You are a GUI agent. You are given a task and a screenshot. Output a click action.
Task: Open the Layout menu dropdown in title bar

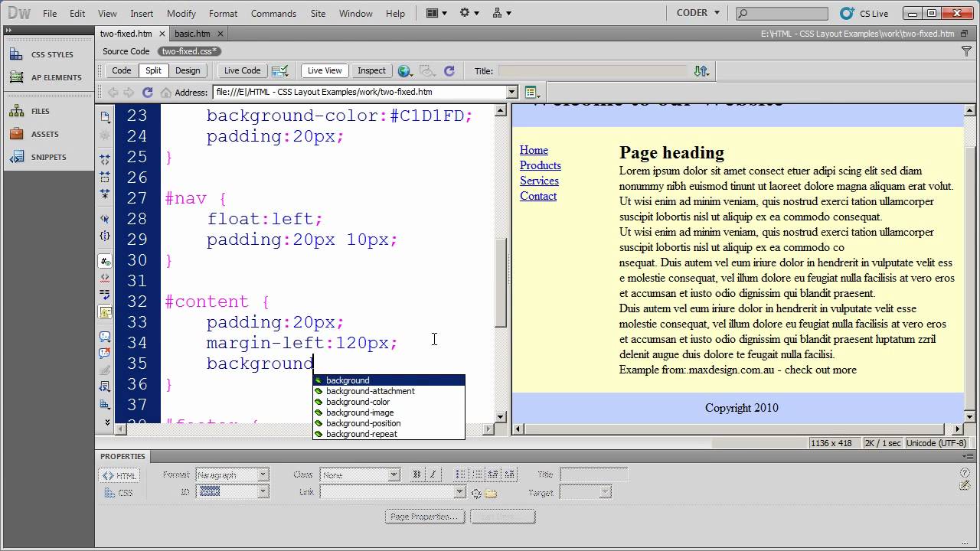[435, 13]
